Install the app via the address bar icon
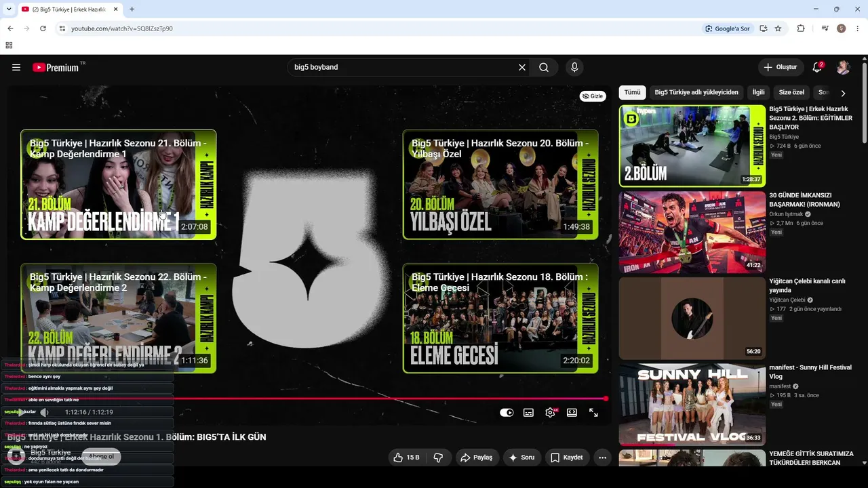Screen dimensions: 868x488 (x=764, y=28)
